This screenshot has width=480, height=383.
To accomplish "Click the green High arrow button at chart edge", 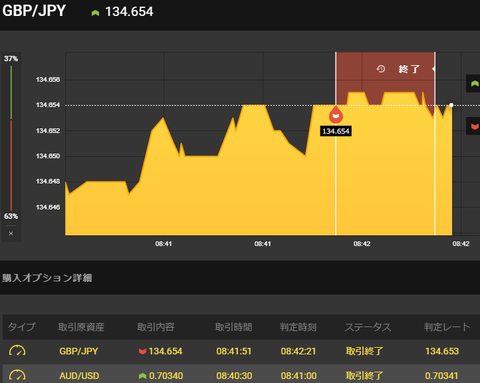I will (473, 83).
